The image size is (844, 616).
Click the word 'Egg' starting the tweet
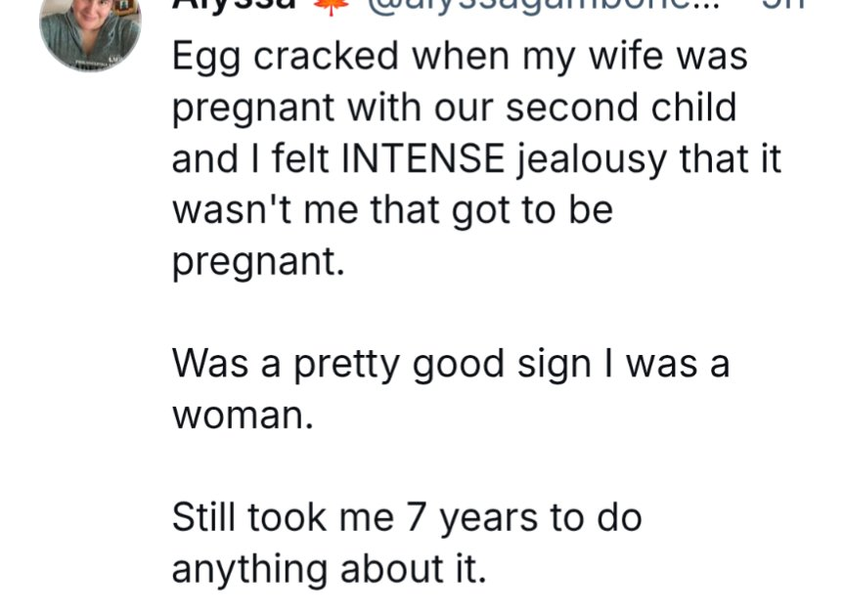pyautogui.click(x=206, y=58)
